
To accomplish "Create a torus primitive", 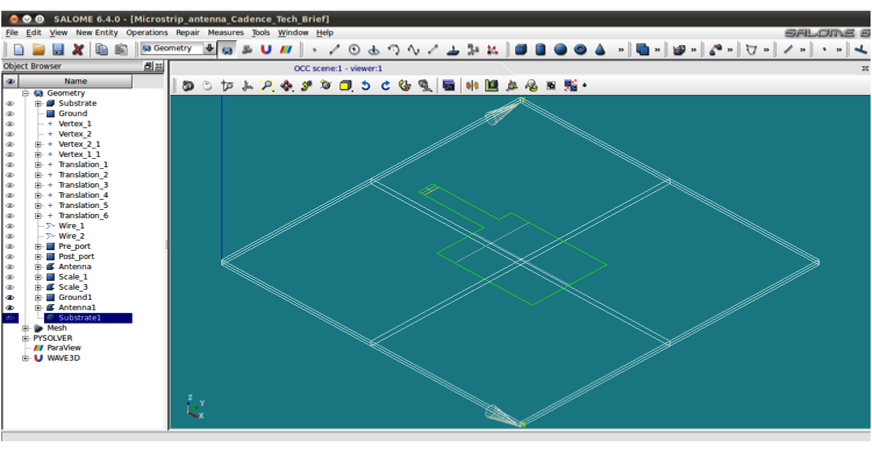I will pos(580,49).
